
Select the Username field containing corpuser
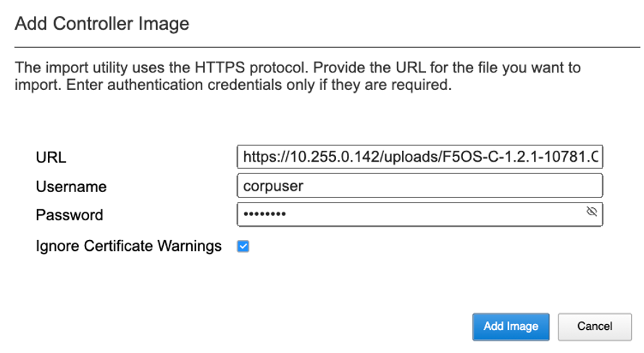[x=419, y=186]
